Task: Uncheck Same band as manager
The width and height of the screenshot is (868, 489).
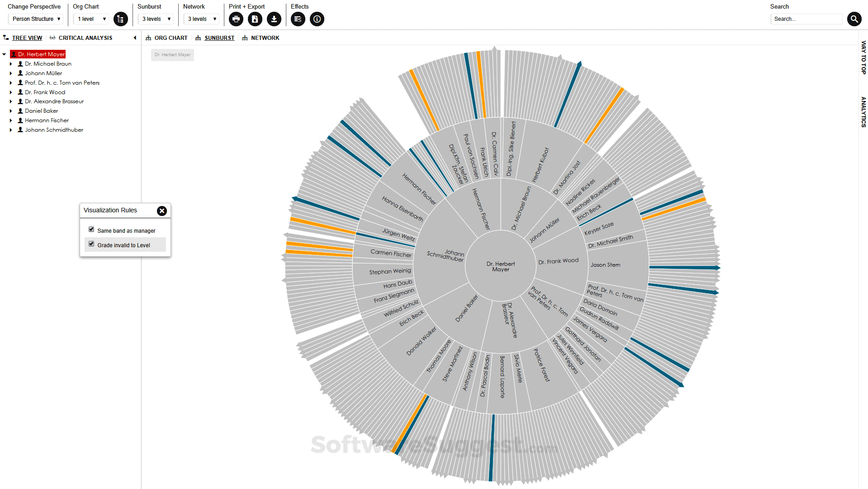Action: (91, 230)
